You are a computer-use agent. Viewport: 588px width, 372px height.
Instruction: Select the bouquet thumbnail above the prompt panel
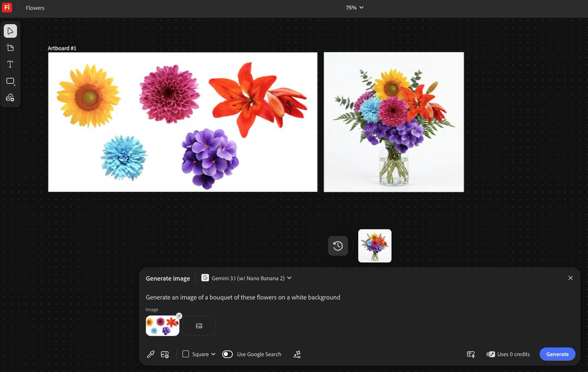374,246
